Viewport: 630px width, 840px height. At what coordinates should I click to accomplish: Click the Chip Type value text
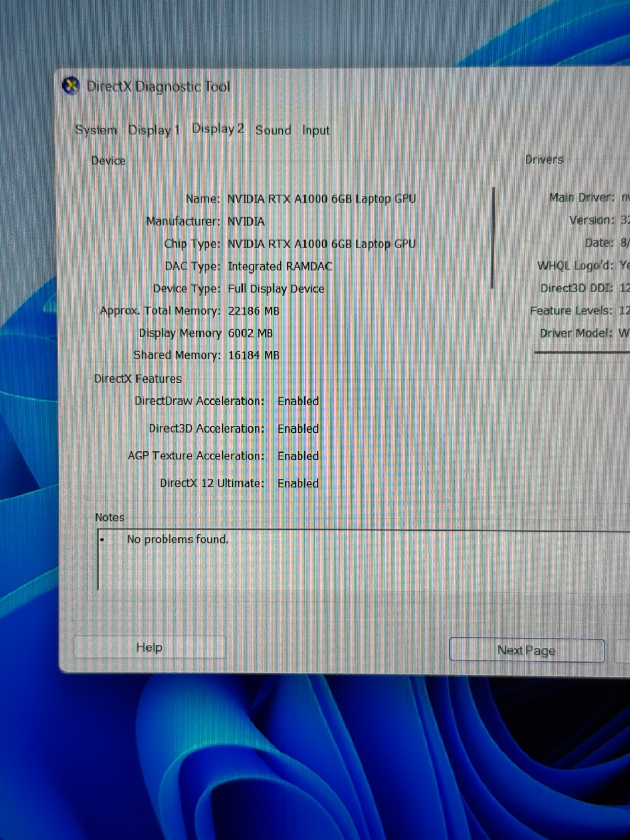[x=321, y=244]
